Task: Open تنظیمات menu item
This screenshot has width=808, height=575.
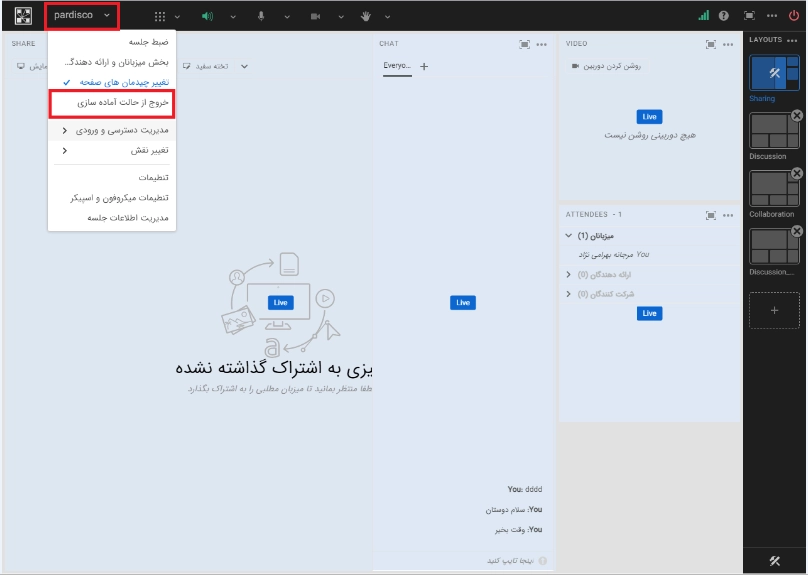Action: (112, 177)
